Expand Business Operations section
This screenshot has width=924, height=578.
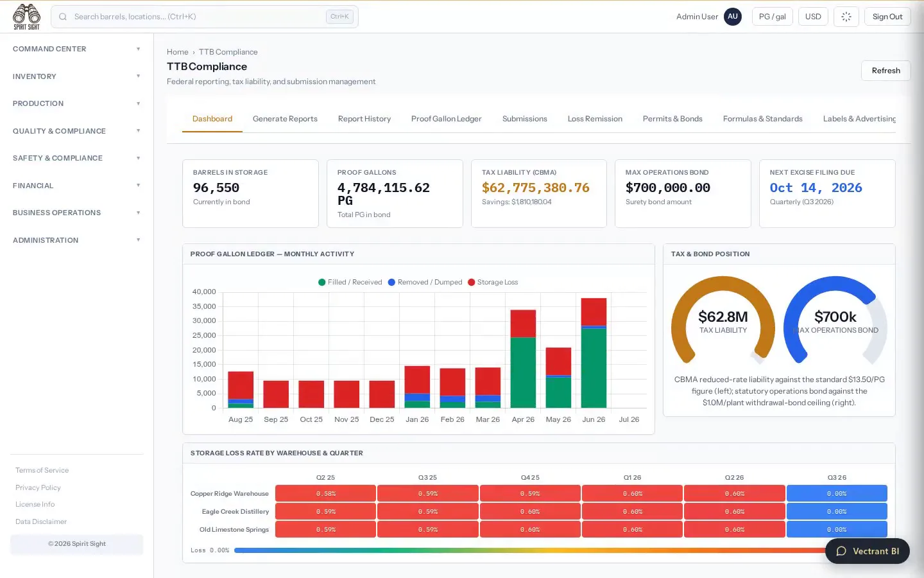tap(76, 213)
